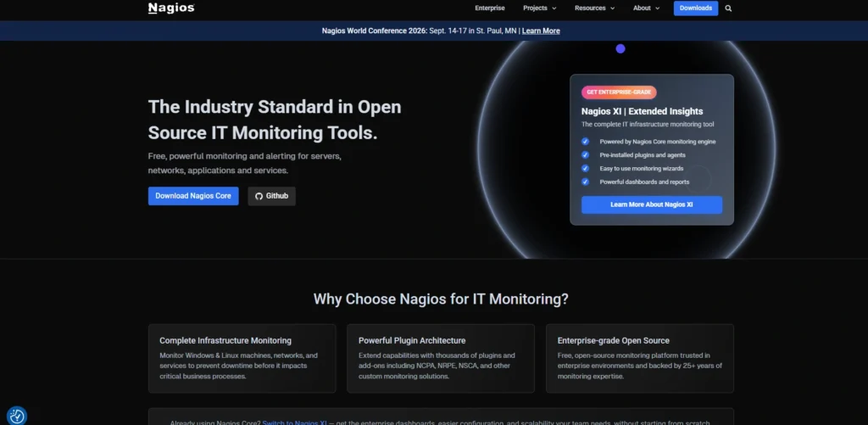
Task: Click the Industry Standard in Open Source headline
Action: (275, 120)
